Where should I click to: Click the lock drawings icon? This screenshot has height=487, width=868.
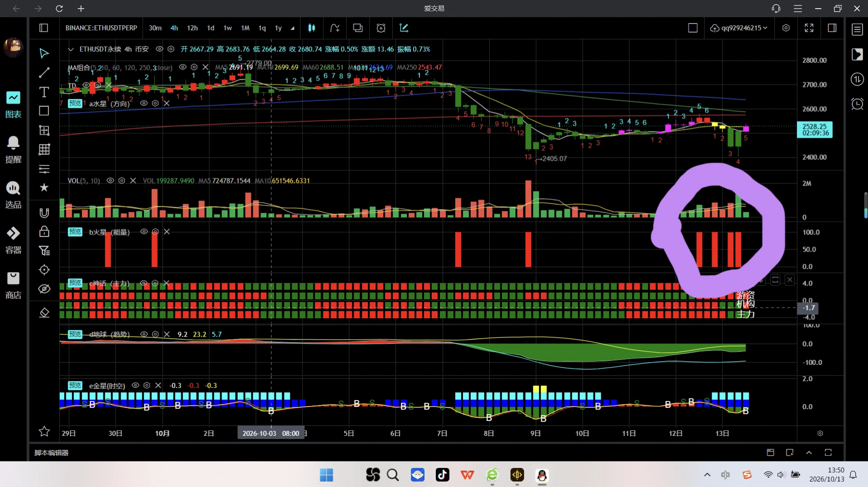pyautogui.click(x=44, y=232)
